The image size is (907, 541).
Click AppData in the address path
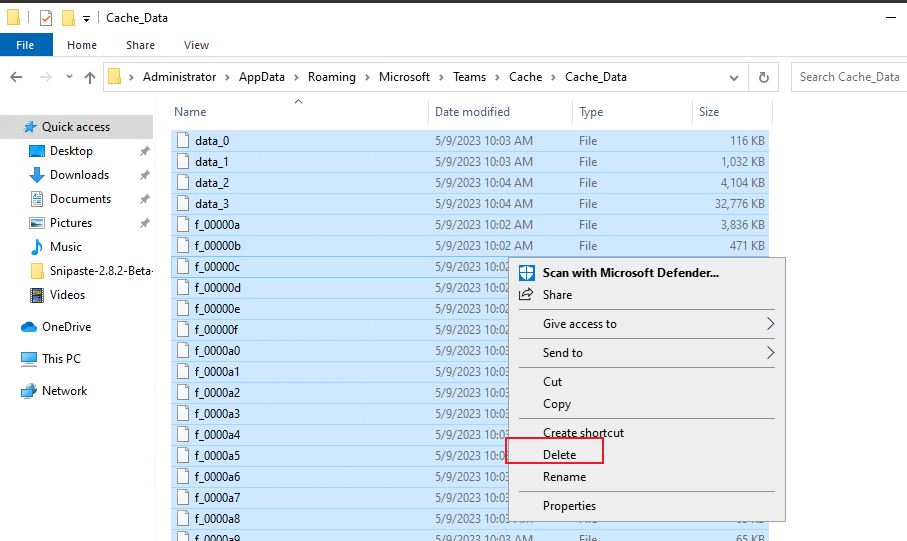pyautogui.click(x=261, y=77)
